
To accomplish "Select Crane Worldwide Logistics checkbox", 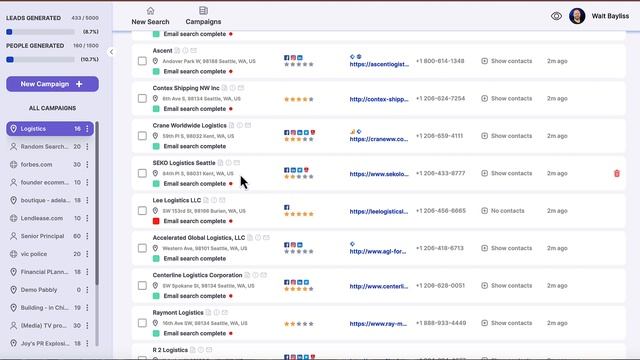I will (x=142, y=136).
